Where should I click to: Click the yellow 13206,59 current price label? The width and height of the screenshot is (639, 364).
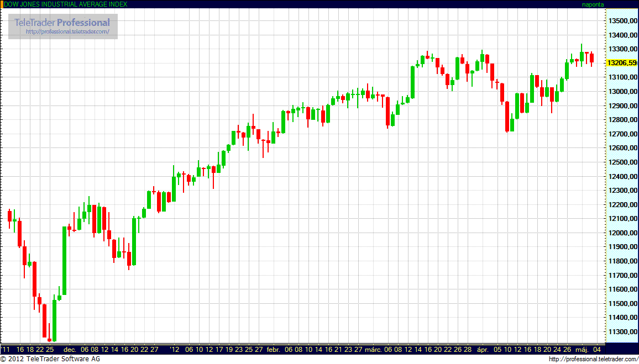621,63
